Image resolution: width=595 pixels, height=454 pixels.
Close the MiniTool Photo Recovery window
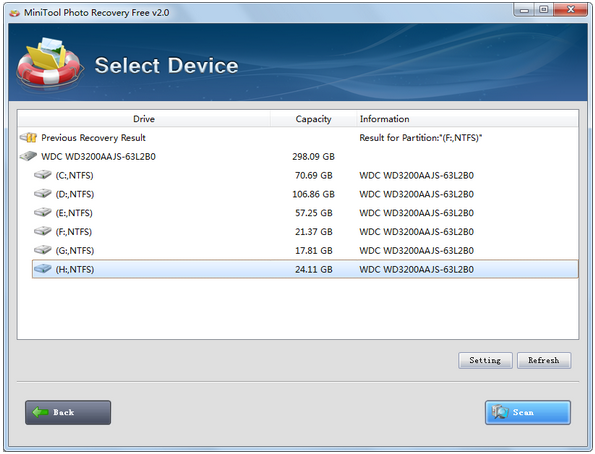click(x=571, y=10)
